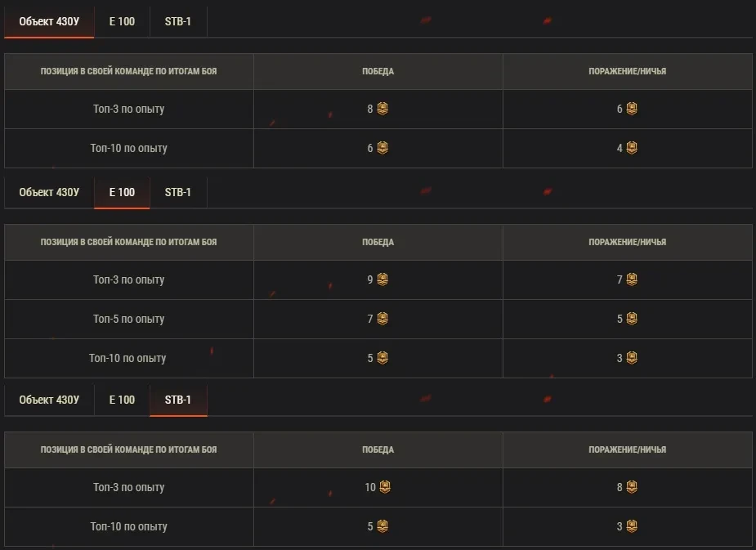
Task: Click the token icon next to reward 4
Action: (632, 148)
